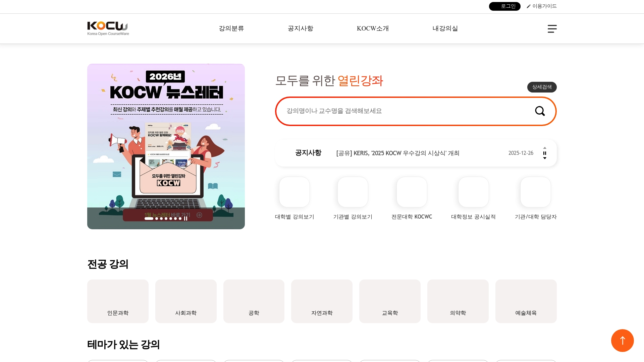
Task: Click the KOCW logo
Action: tap(108, 28)
